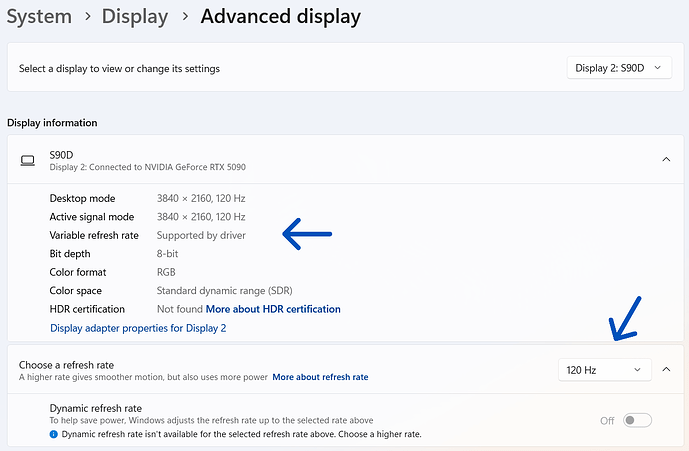Collapse the S90D display information section
The width and height of the screenshot is (689, 451).
[x=666, y=159]
